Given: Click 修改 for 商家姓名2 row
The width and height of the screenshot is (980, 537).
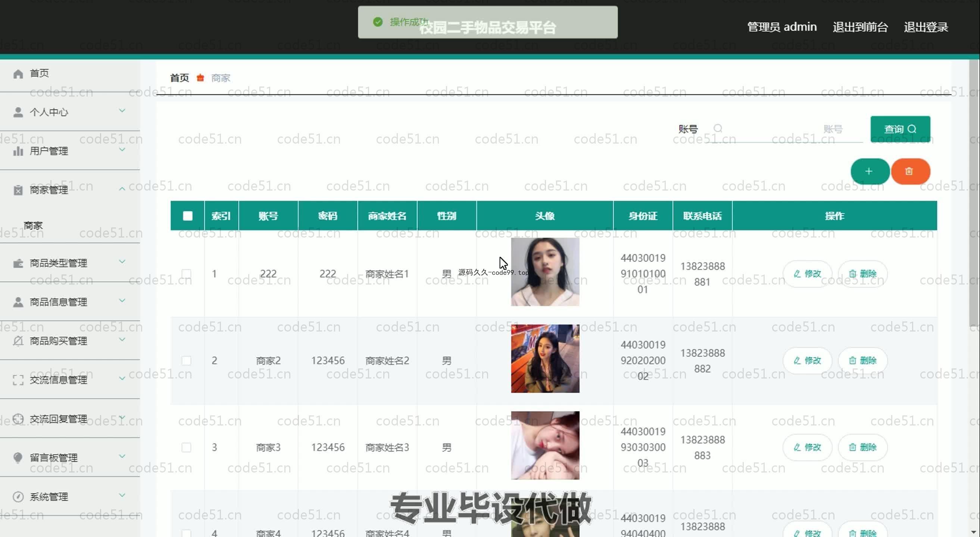Looking at the screenshot, I should (x=807, y=360).
